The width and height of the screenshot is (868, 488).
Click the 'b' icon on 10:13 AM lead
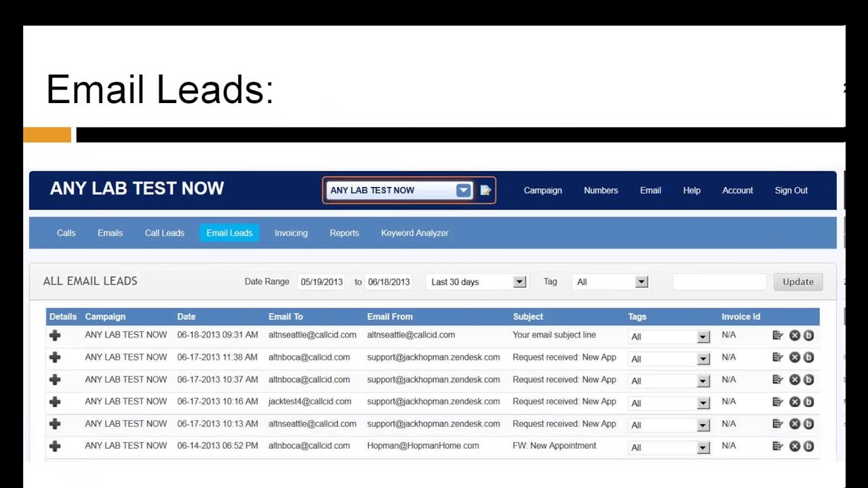click(x=808, y=424)
